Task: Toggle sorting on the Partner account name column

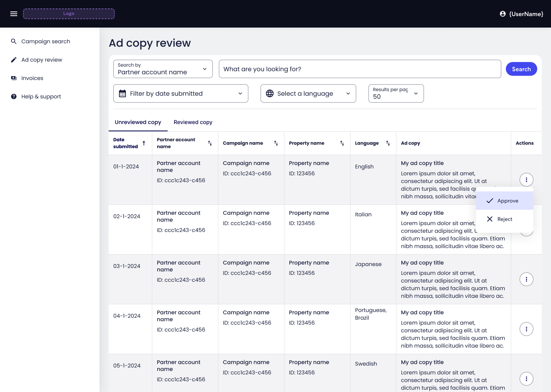Action: coord(210,143)
